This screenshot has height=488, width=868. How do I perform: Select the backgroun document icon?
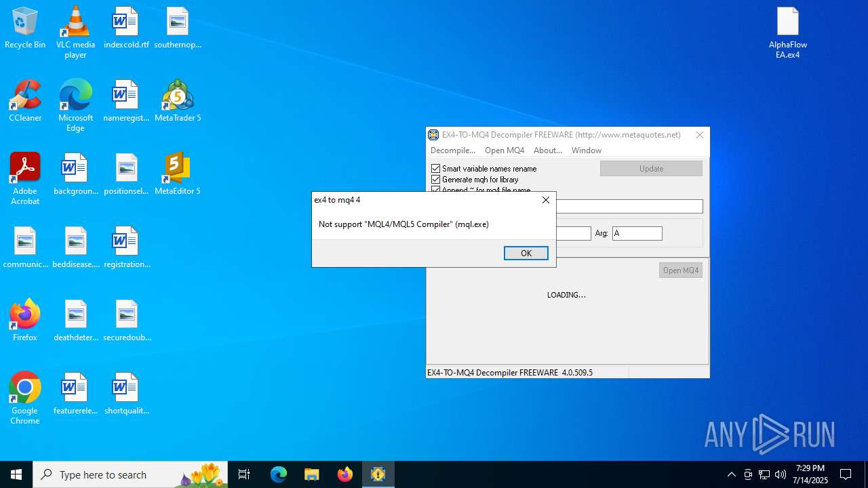click(75, 175)
